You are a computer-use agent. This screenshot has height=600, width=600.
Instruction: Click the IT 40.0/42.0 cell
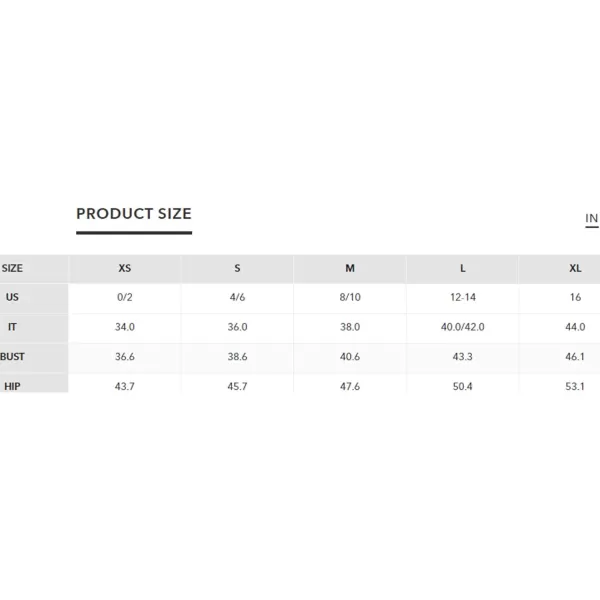[463, 327]
